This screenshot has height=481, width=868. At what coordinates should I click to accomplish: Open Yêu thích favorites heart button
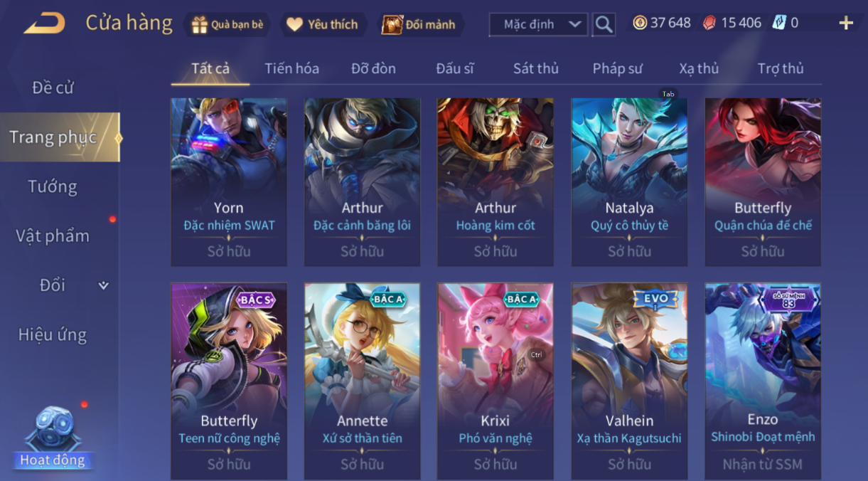pyautogui.click(x=322, y=25)
